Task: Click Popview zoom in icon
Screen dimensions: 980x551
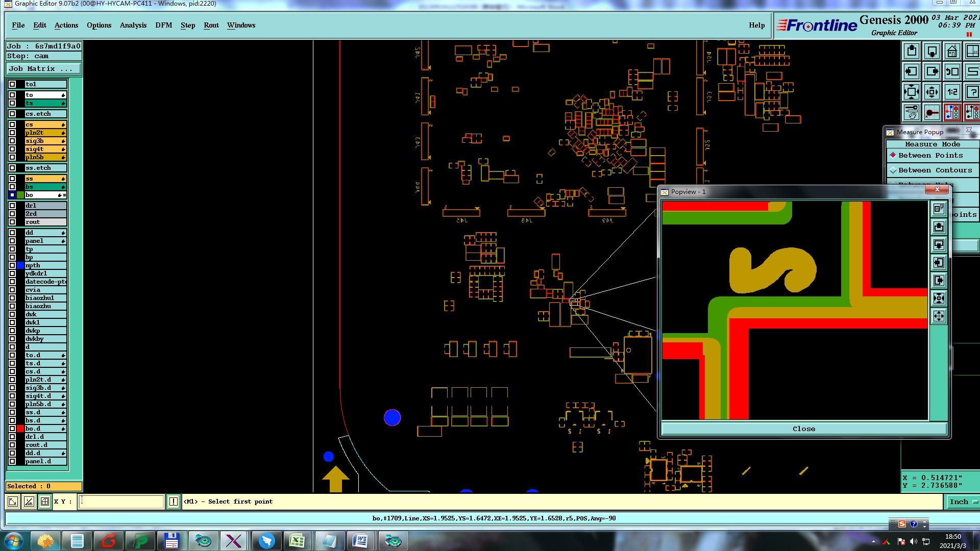Action: [939, 298]
